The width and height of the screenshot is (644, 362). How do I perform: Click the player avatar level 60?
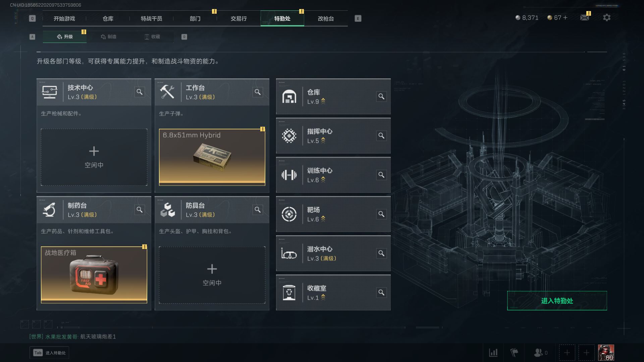[606, 353]
